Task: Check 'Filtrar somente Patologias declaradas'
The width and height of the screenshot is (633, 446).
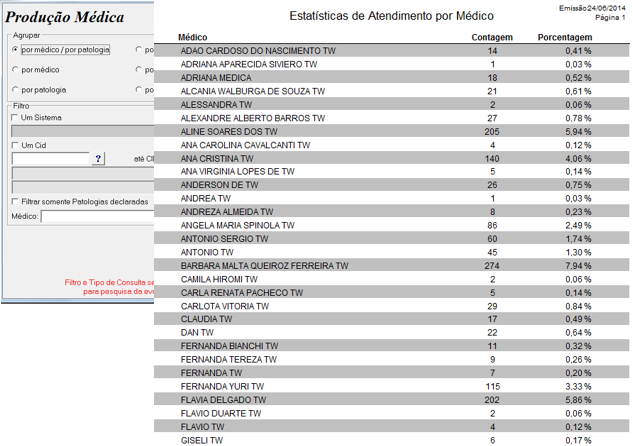Action: (15, 201)
